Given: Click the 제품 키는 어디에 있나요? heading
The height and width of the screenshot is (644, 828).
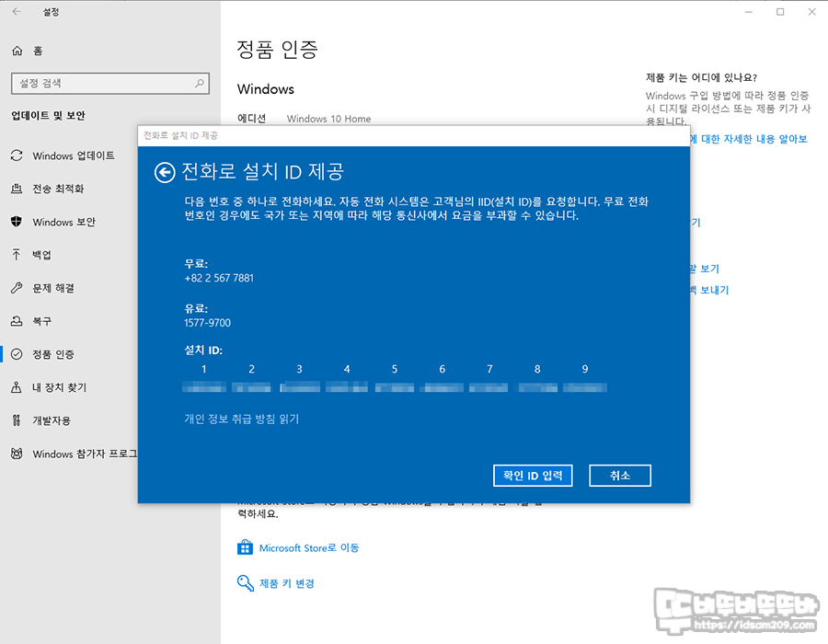Looking at the screenshot, I should coord(701,77).
